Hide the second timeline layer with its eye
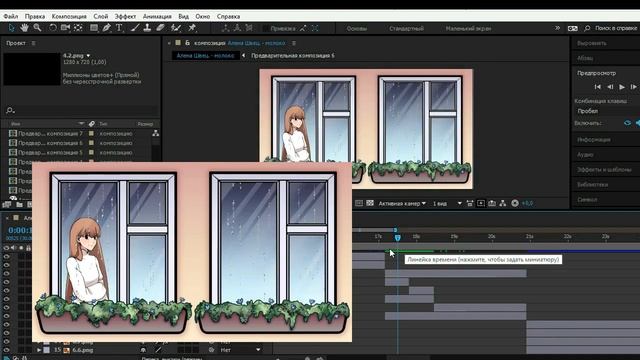Screen dimensions: 640x360 pyautogui.click(x=6, y=265)
